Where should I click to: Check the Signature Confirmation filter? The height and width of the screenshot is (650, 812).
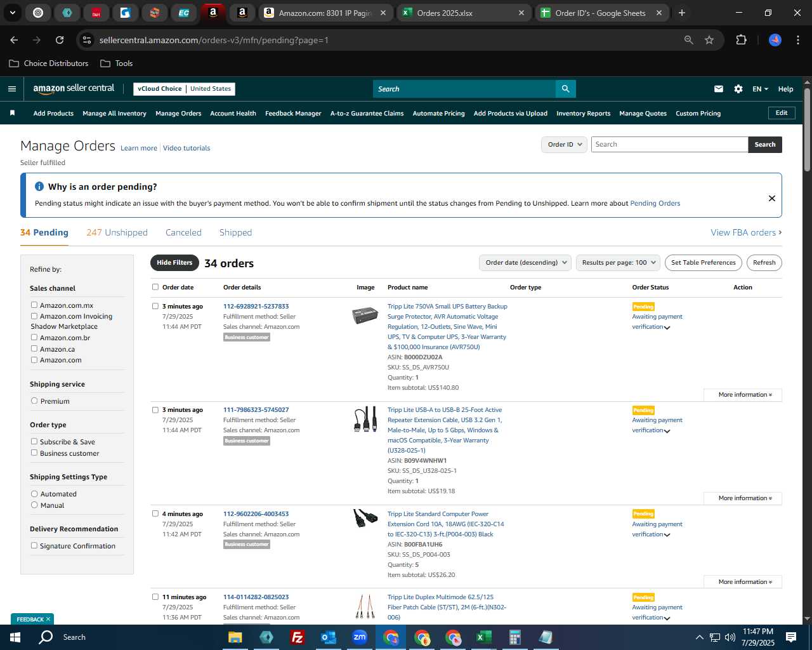pyautogui.click(x=34, y=546)
